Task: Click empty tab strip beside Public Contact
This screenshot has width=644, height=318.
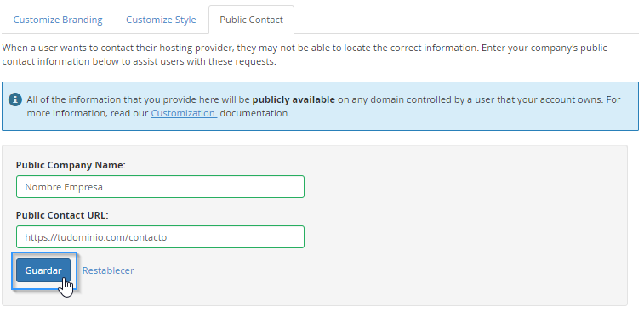Action: coord(468,20)
